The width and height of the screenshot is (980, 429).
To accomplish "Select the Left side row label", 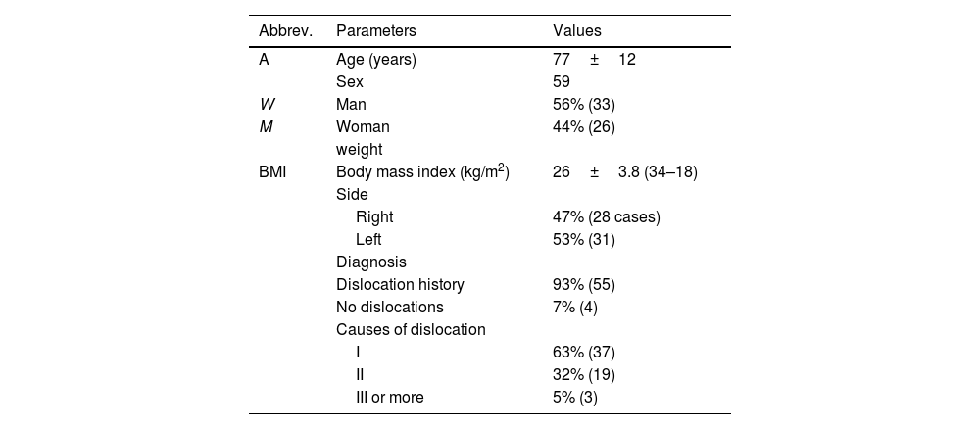I will pos(368,240).
